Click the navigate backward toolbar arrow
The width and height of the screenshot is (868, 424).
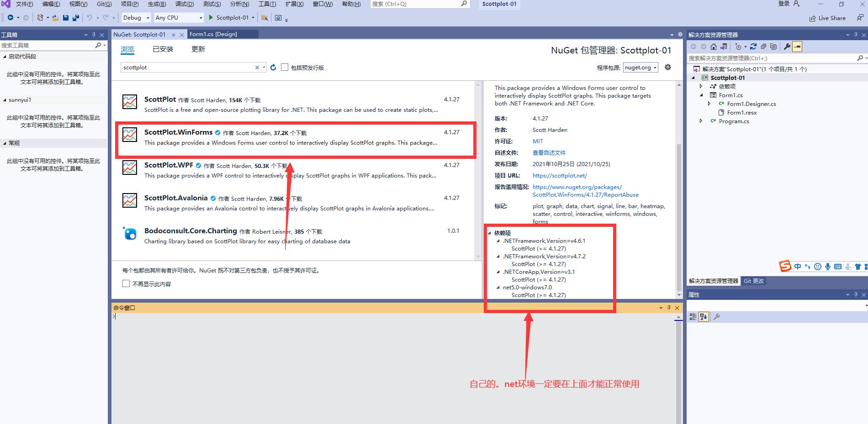[x=10, y=18]
